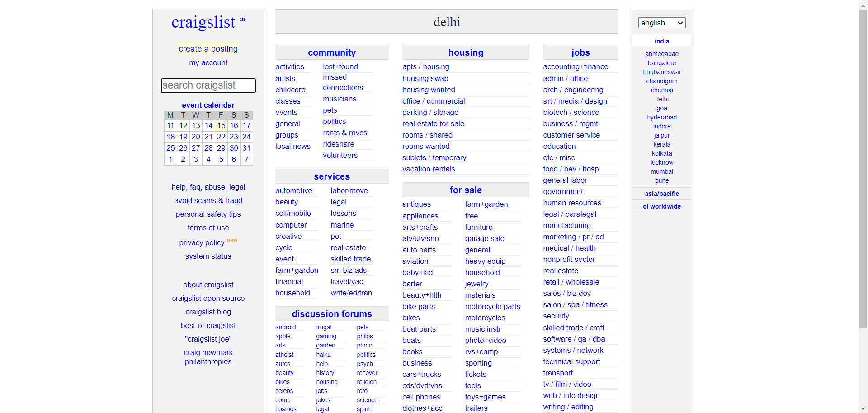Open motorcycle parts listings
868x413 pixels.
point(493,306)
